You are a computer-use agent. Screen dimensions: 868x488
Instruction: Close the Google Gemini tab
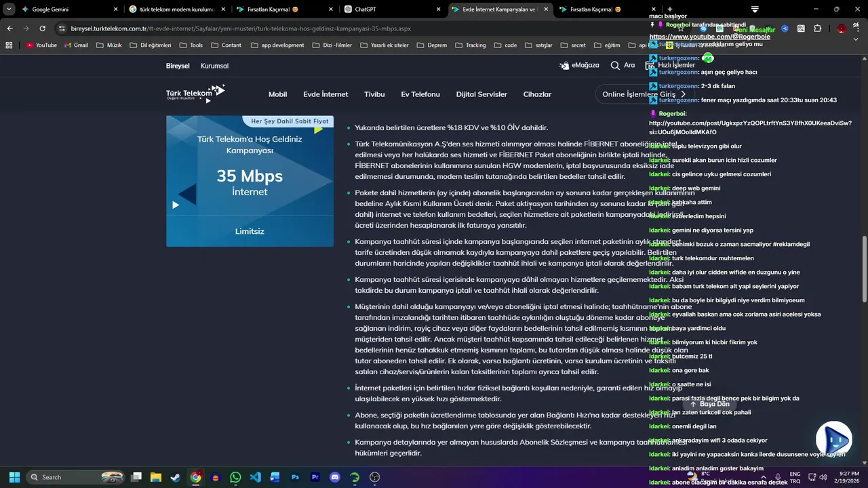click(115, 9)
